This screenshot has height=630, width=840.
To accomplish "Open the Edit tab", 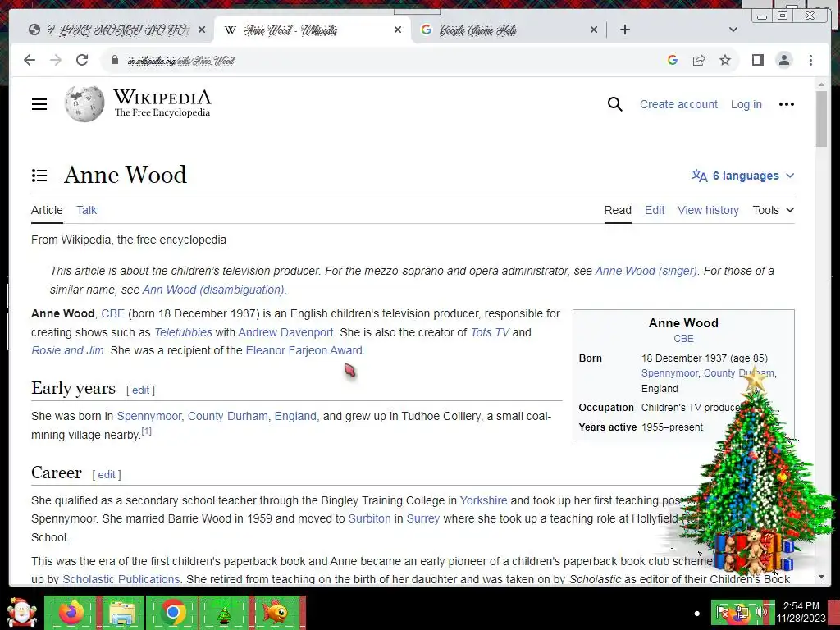I will pyautogui.click(x=655, y=210).
